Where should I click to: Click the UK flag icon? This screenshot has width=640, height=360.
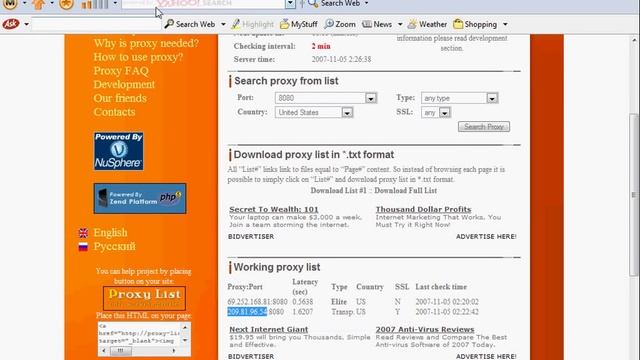[83, 233]
